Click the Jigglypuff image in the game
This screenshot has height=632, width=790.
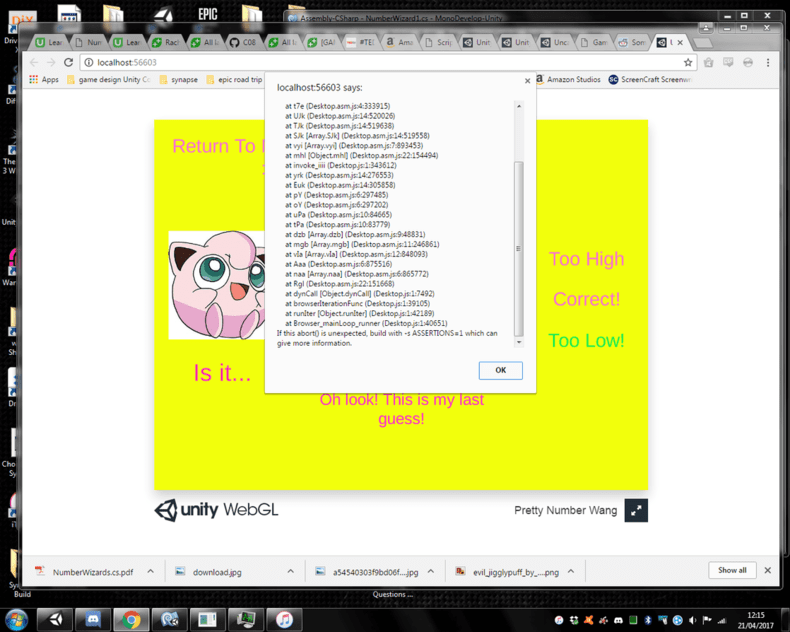tap(217, 285)
